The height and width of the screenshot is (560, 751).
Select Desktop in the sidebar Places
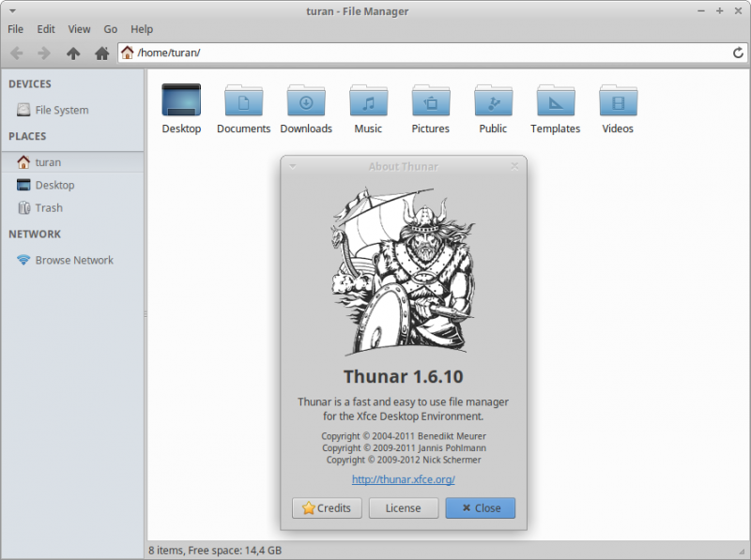tap(72, 185)
